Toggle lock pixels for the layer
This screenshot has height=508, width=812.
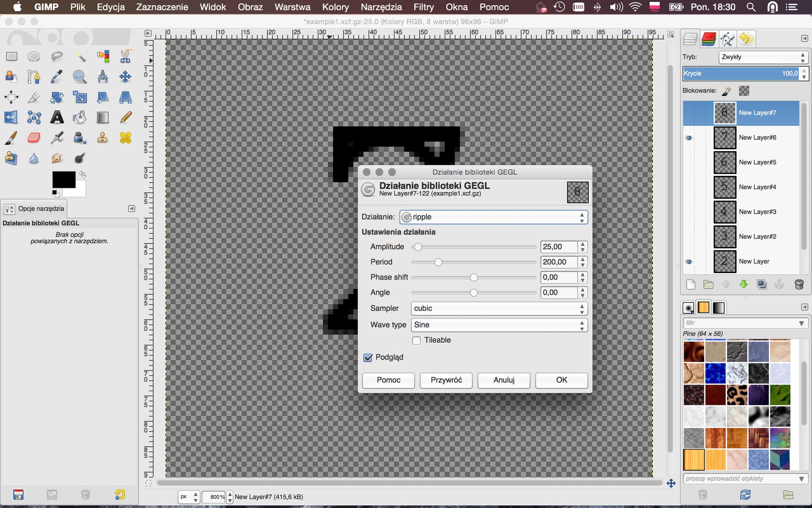(727, 91)
